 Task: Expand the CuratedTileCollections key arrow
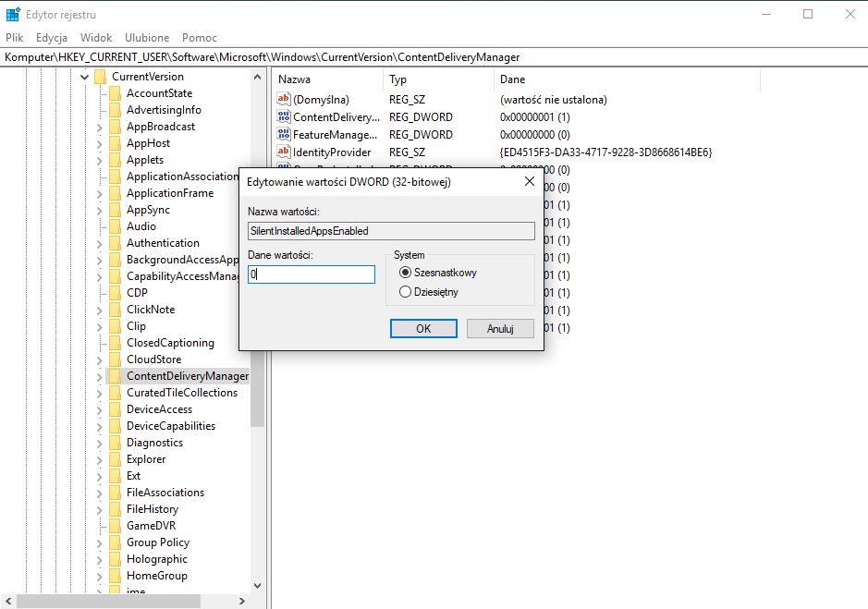[100, 393]
